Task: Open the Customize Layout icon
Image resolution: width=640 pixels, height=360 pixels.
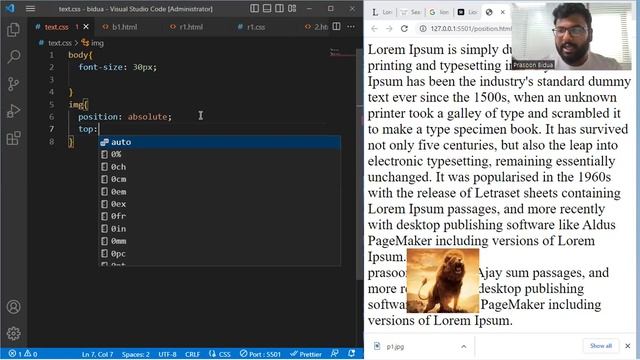Action: (x=292, y=9)
